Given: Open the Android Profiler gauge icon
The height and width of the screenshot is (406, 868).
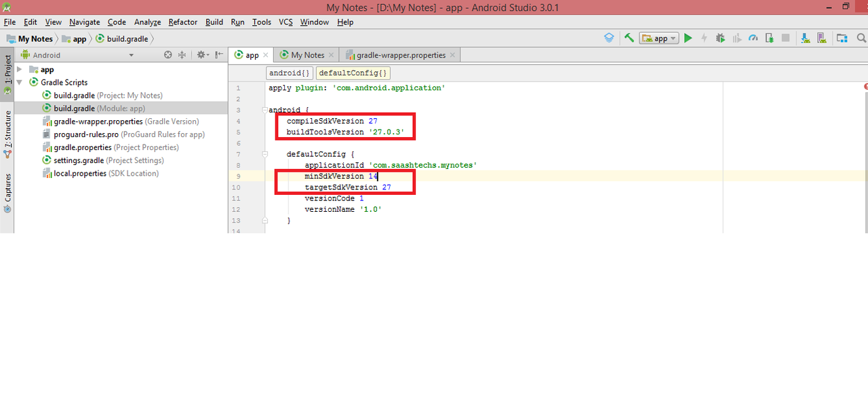Looking at the screenshot, I should 753,38.
